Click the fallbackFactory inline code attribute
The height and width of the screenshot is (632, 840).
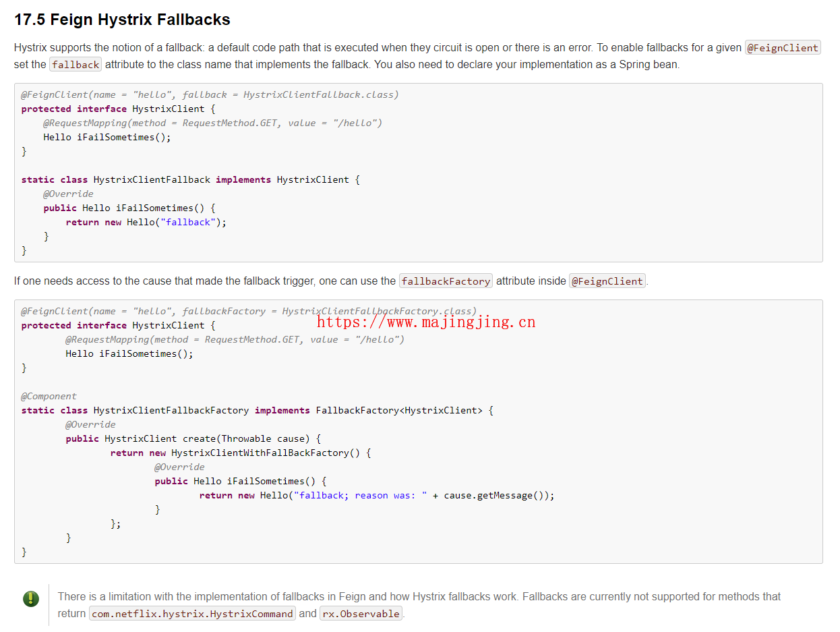click(x=446, y=281)
